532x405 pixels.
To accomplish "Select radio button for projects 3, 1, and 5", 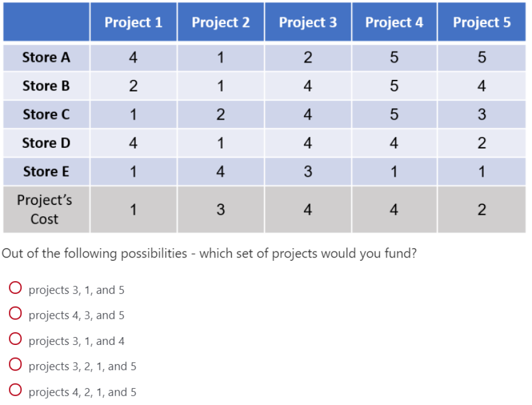I will tap(15, 288).
